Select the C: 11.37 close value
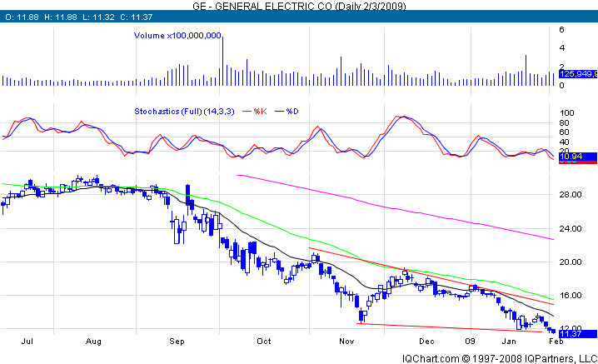 tap(136, 17)
